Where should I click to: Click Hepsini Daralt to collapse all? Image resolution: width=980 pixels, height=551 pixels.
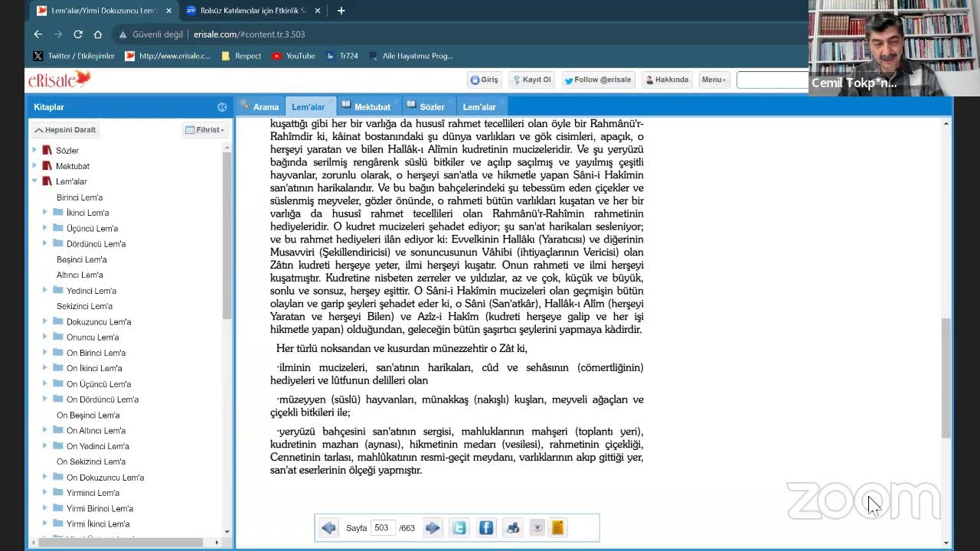pos(65,130)
